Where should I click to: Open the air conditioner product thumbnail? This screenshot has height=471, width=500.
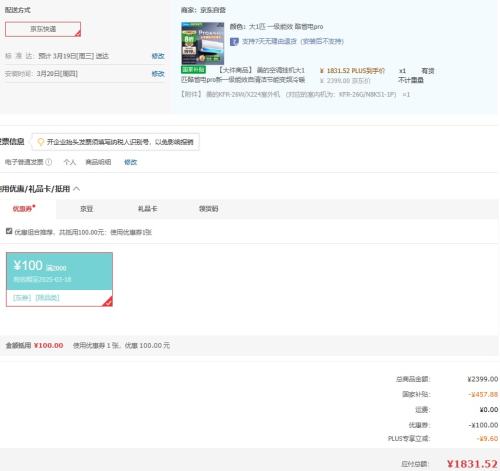(x=203, y=43)
